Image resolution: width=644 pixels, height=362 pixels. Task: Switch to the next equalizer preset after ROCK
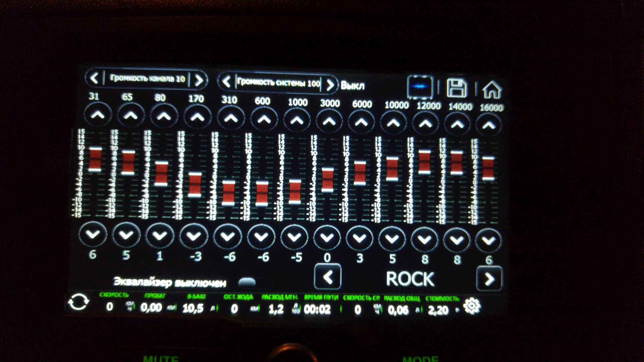[489, 279]
